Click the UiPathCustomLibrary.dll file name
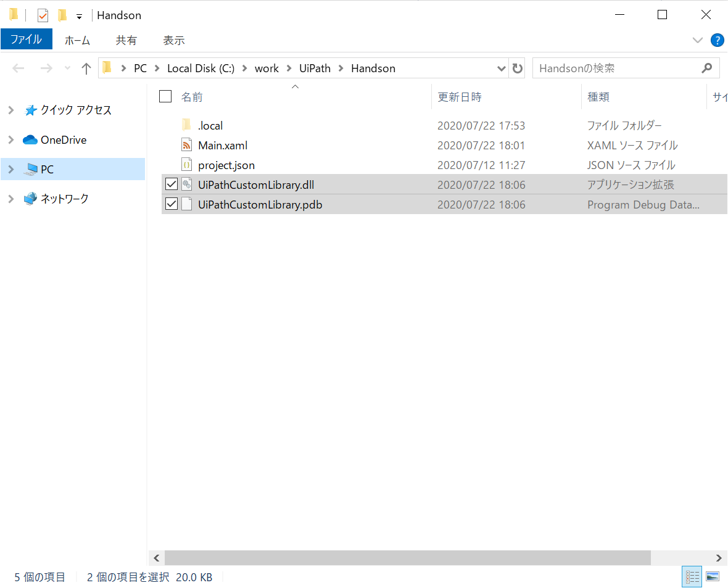The image size is (728, 588). (256, 185)
